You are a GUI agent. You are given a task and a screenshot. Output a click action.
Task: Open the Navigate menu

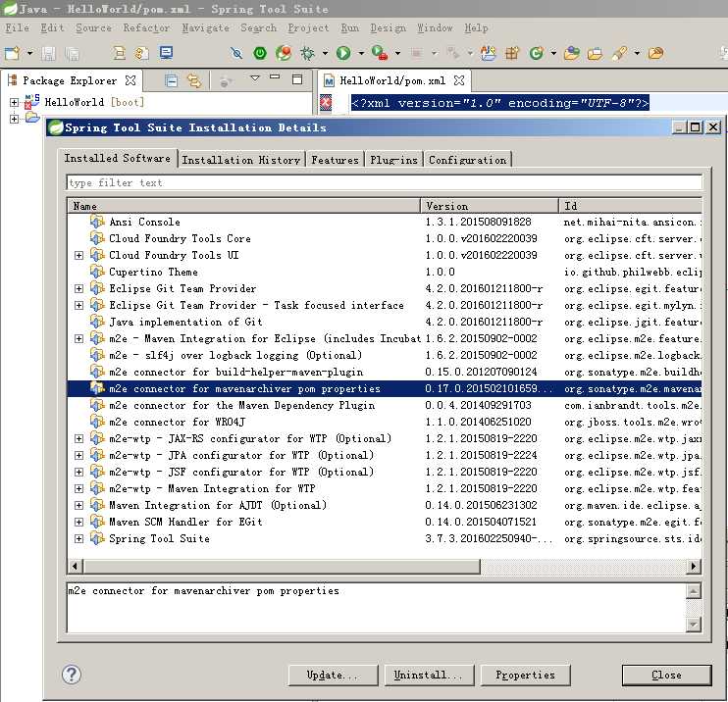206,27
